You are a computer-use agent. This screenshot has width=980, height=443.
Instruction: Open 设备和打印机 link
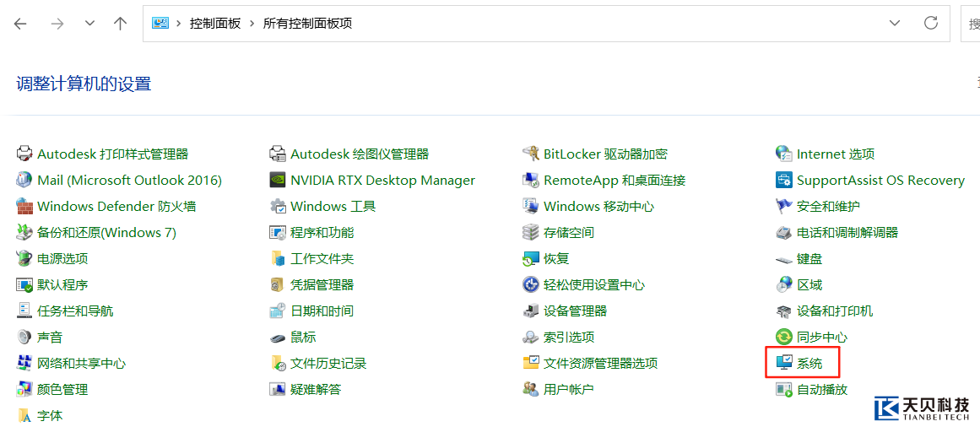pos(835,311)
